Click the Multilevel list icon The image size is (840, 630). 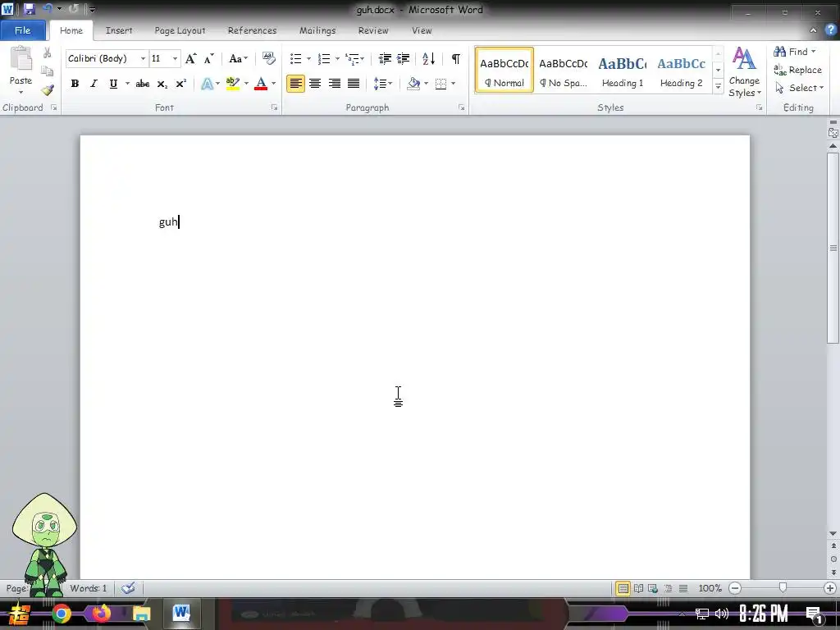tap(352, 58)
